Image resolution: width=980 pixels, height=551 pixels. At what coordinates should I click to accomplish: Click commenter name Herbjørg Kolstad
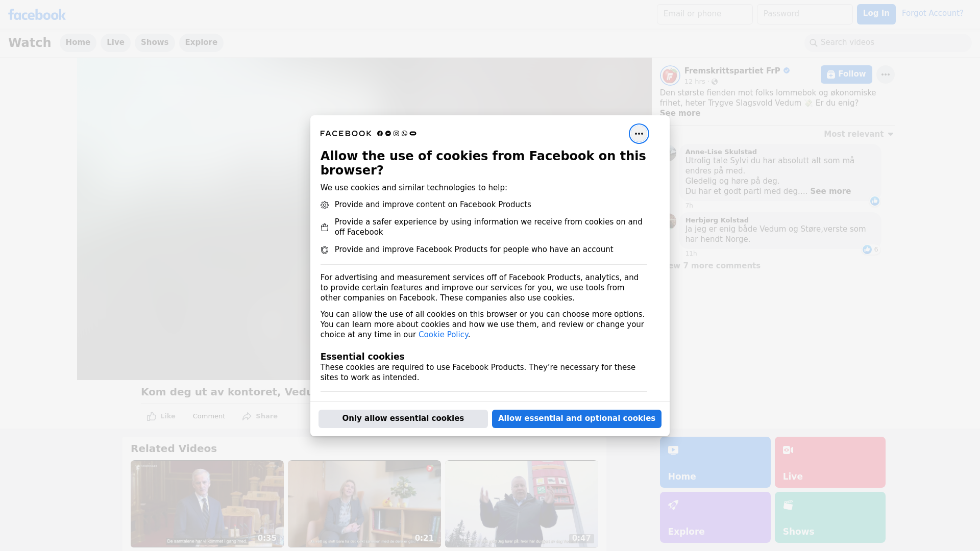point(717,220)
